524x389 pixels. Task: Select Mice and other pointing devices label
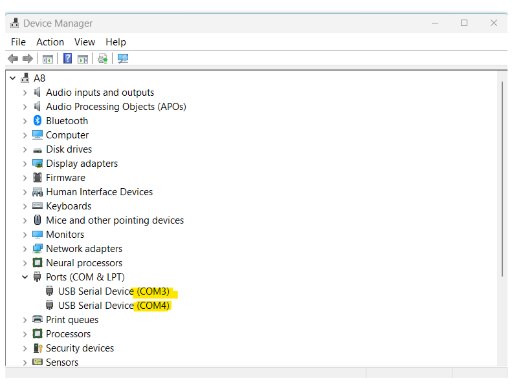point(115,220)
